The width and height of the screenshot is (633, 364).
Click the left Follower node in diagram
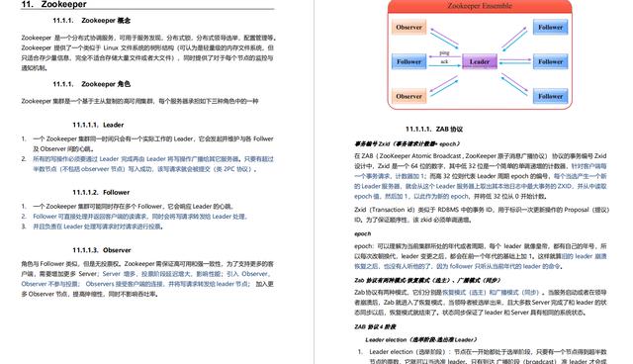pyautogui.click(x=408, y=61)
